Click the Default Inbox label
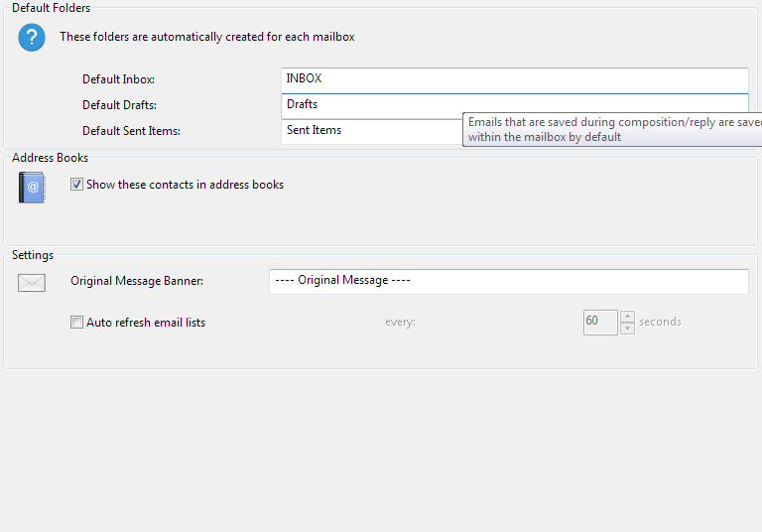The height and width of the screenshot is (532, 762). [x=118, y=79]
